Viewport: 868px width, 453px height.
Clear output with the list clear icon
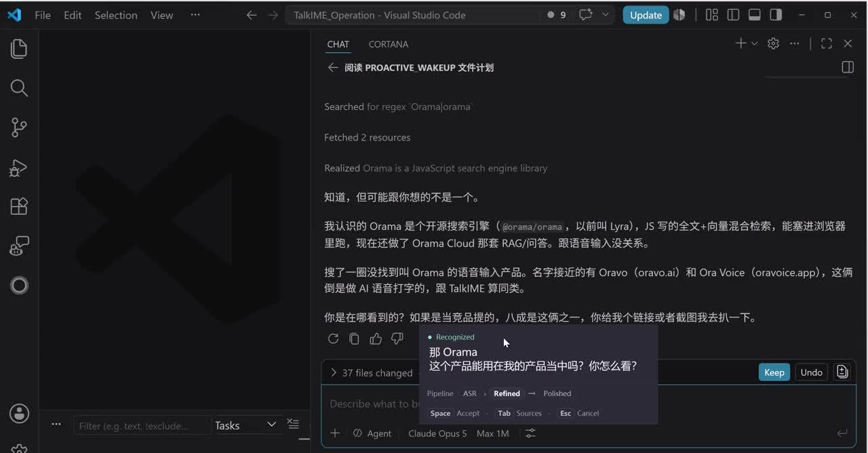[293, 424]
